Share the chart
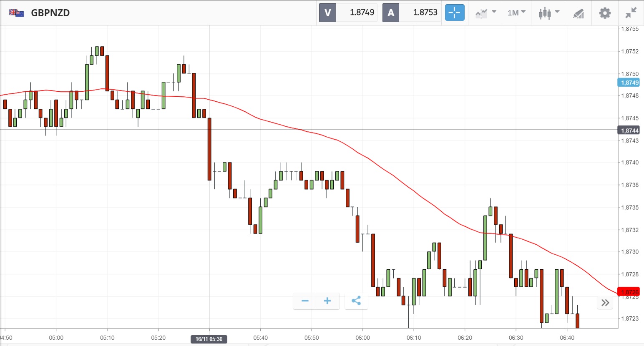Viewport: 644px width, 346px height. [356, 301]
